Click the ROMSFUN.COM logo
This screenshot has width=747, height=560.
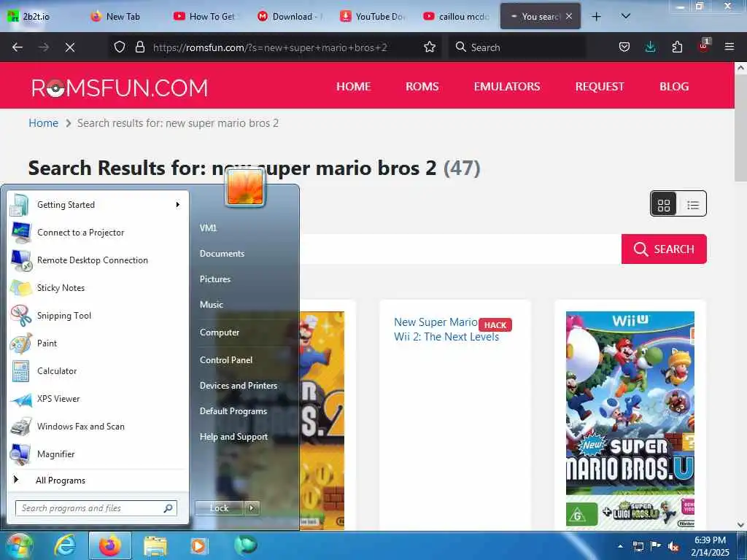pos(120,88)
